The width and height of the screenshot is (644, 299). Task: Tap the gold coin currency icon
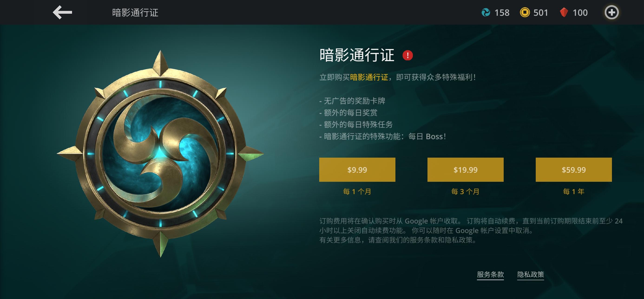pos(525,13)
